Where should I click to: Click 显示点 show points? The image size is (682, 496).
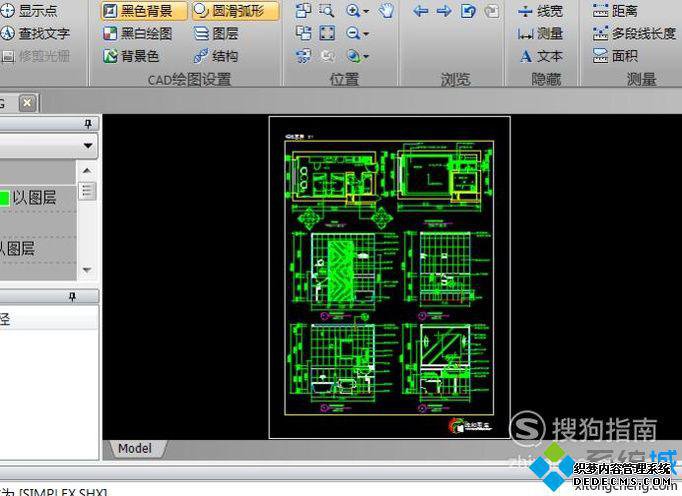point(29,10)
